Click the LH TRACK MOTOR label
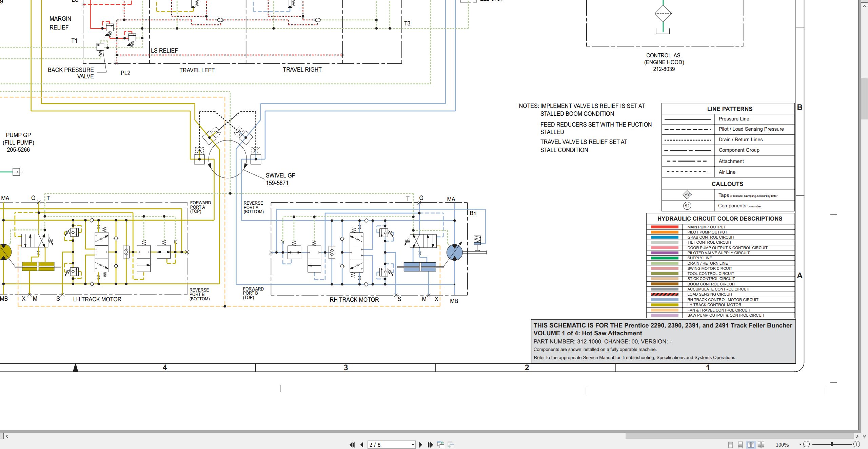This screenshot has height=449, width=868. [x=97, y=299]
